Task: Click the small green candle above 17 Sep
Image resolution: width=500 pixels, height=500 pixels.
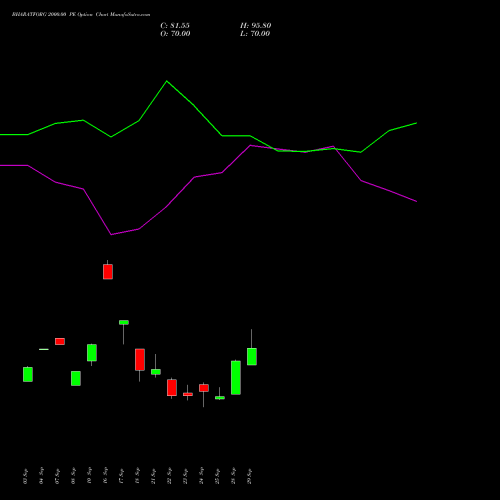Action: 124,322
